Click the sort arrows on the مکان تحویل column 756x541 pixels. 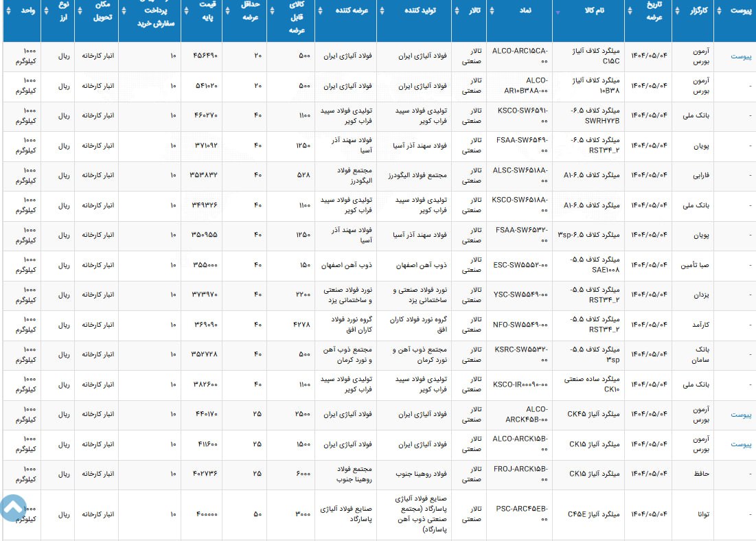tap(79, 10)
